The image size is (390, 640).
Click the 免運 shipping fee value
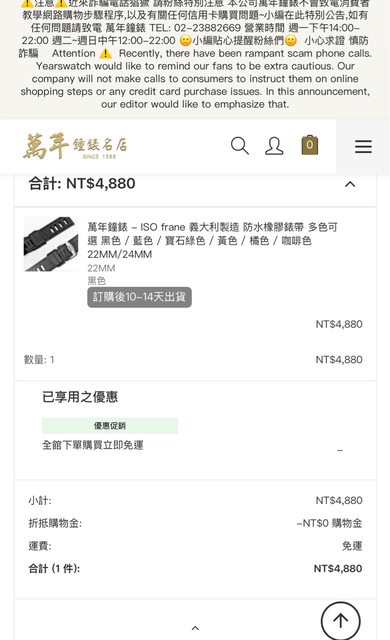coord(352,546)
